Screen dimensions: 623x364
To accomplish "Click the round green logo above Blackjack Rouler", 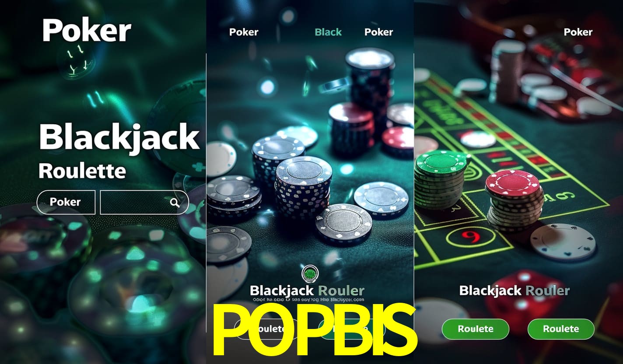I will 310,274.
